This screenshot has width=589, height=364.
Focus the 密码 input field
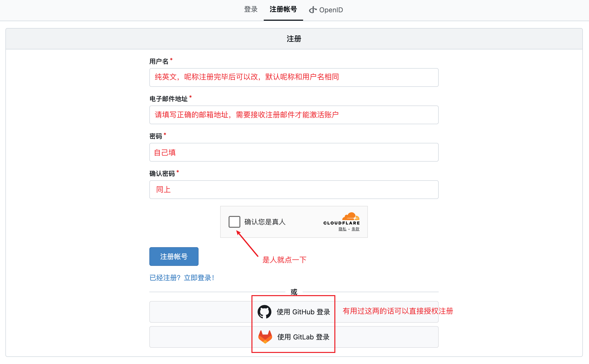[294, 152]
